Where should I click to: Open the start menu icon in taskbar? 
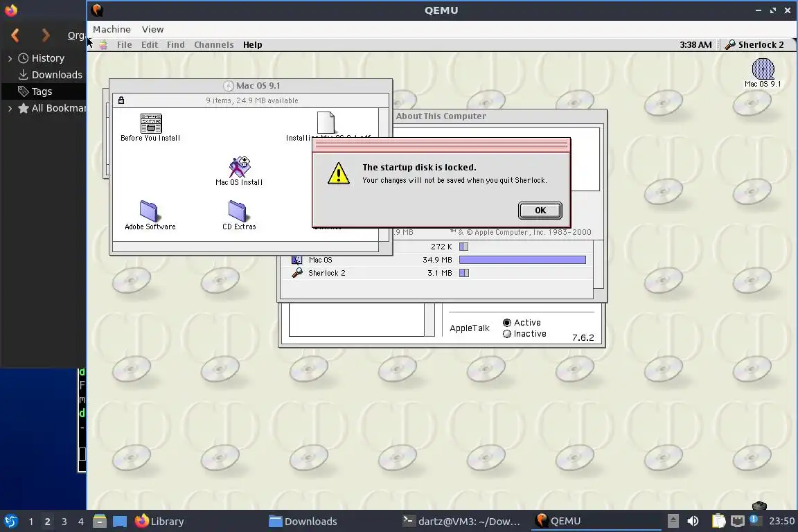tap(11, 522)
